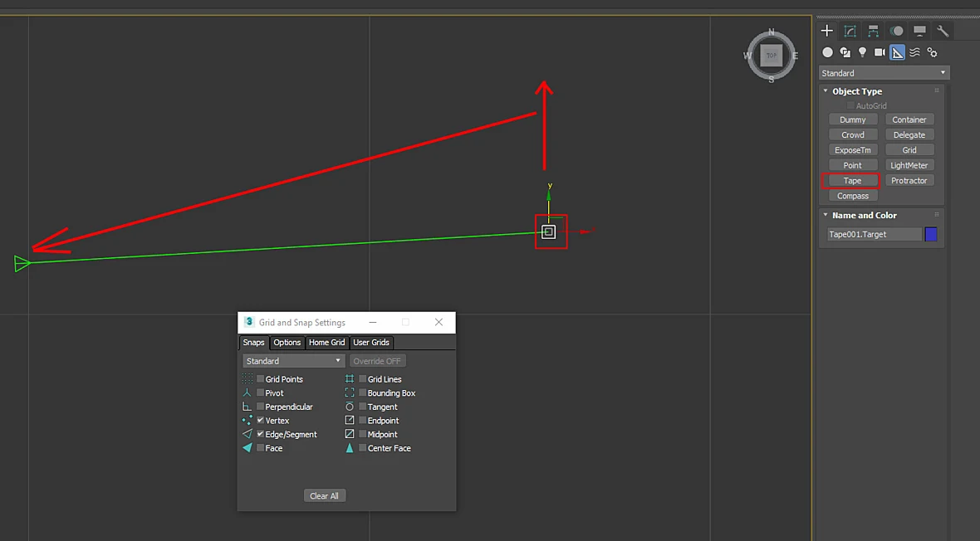The width and height of the screenshot is (980, 541).
Task: Click the ViewCube Top face
Action: [772, 55]
